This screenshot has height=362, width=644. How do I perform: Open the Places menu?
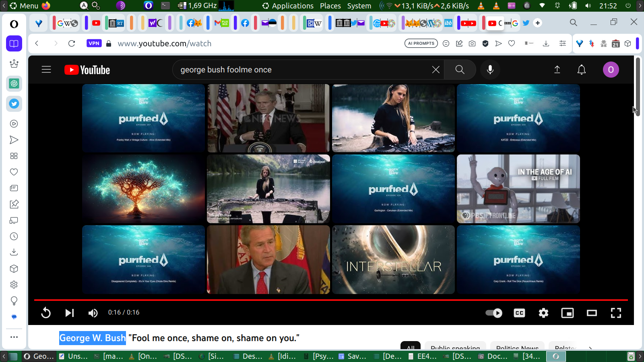[x=330, y=6]
